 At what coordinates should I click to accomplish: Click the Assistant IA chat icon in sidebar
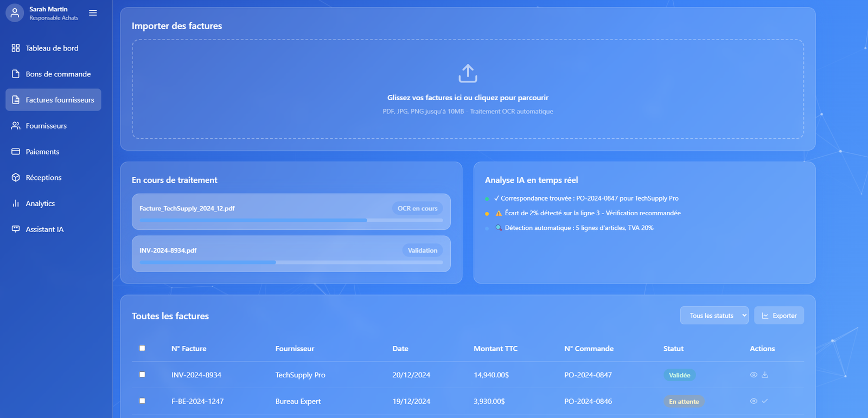(16, 229)
